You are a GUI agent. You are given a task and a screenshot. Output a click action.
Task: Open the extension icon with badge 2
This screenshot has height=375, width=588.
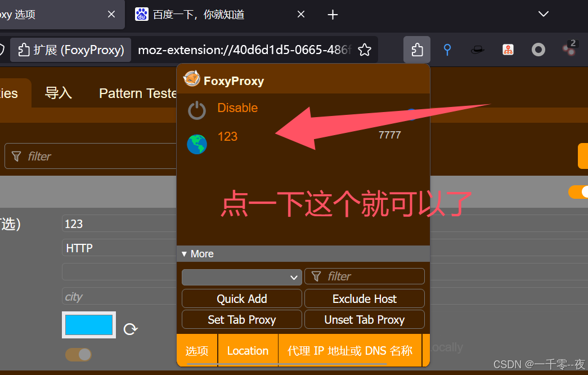(x=569, y=48)
